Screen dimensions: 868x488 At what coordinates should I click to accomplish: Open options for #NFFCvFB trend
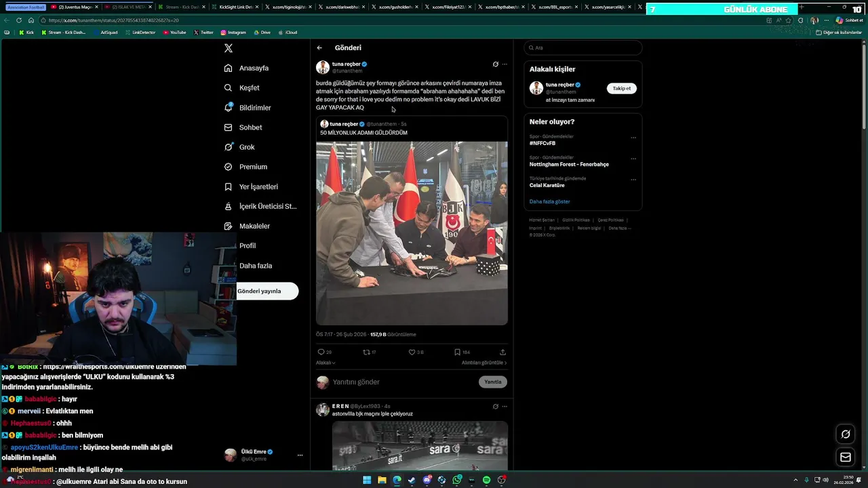click(x=633, y=138)
